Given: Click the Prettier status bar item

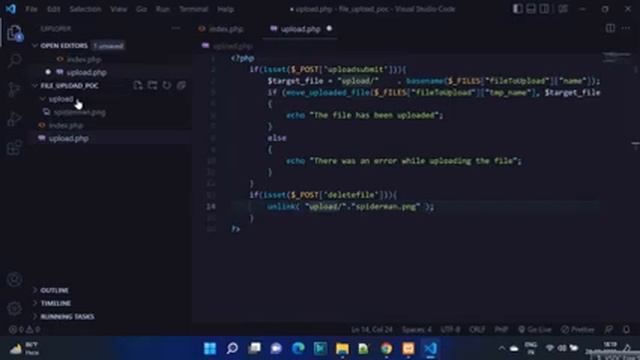Looking at the screenshot, I should pos(578,329).
